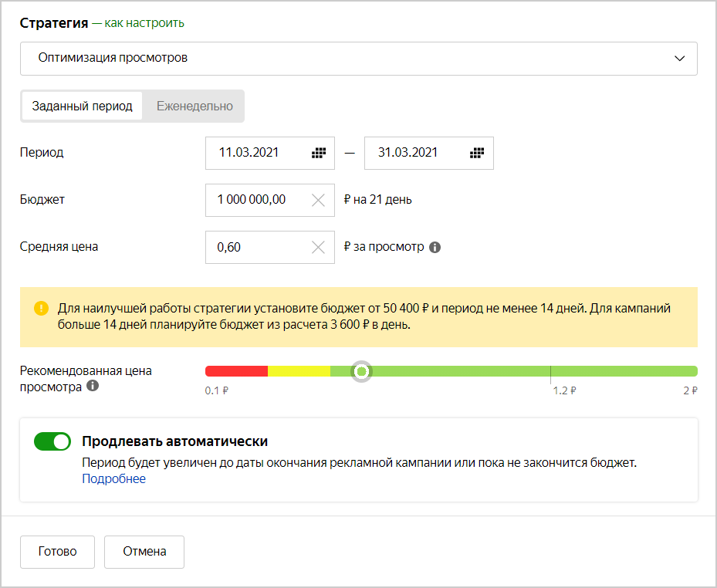Click the chevron arrow of strategy selector
Viewport: 717px width, 588px height.
(679, 59)
